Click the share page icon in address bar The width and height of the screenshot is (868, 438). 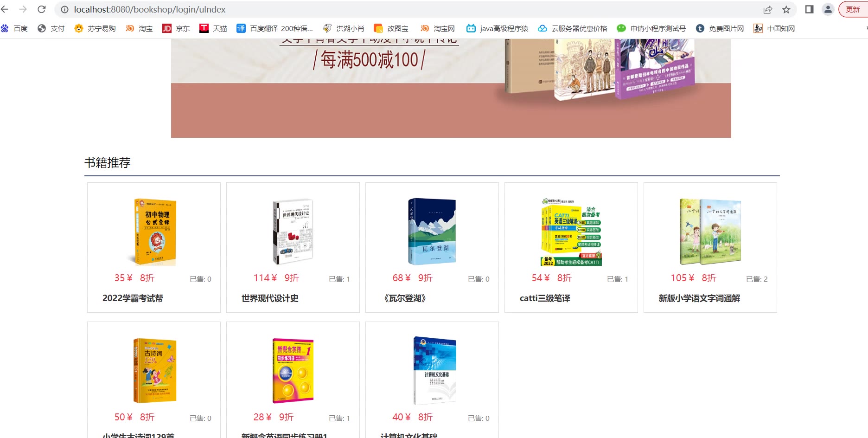coord(768,9)
